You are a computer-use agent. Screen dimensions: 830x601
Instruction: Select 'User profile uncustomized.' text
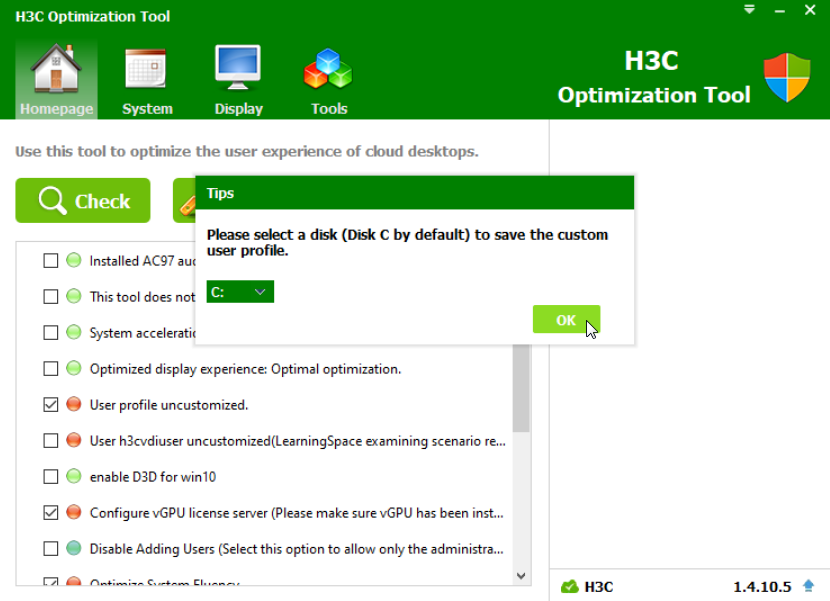169,405
